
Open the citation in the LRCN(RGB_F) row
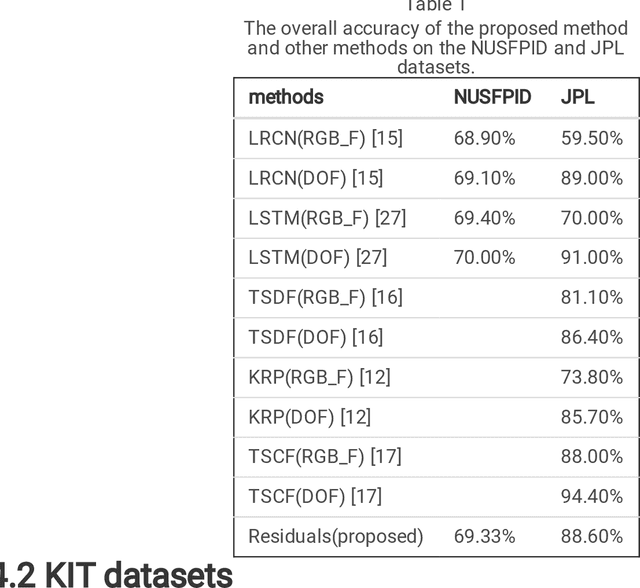pos(387,138)
